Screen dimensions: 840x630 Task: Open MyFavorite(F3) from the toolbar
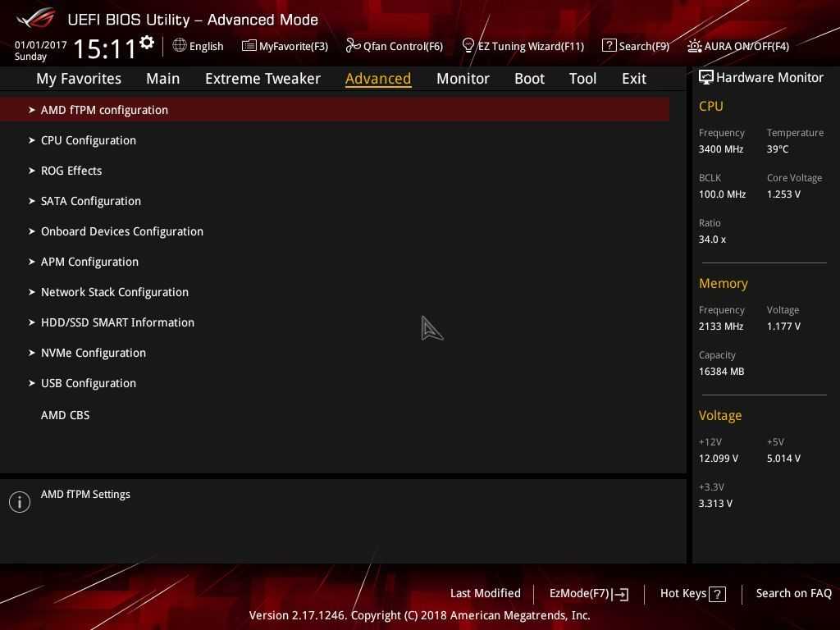[285, 46]
